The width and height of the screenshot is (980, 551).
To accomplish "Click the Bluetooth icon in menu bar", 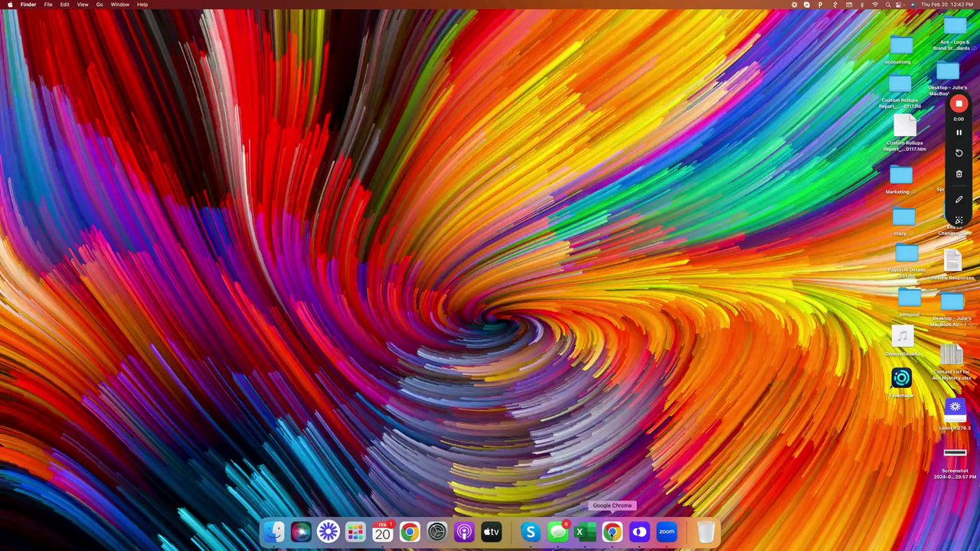I will pos(861,5).
